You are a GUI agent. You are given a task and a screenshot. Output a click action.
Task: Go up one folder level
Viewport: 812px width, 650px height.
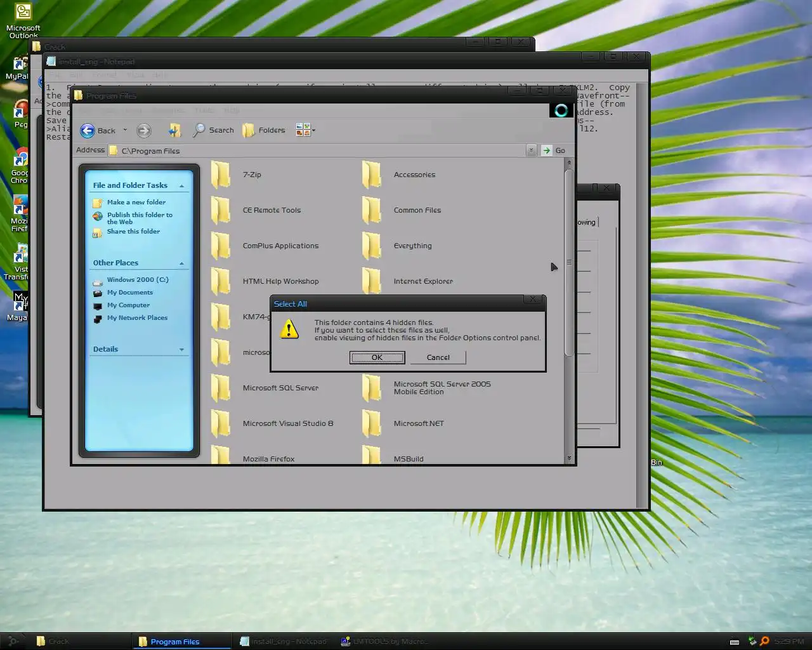tap(174, 131)
